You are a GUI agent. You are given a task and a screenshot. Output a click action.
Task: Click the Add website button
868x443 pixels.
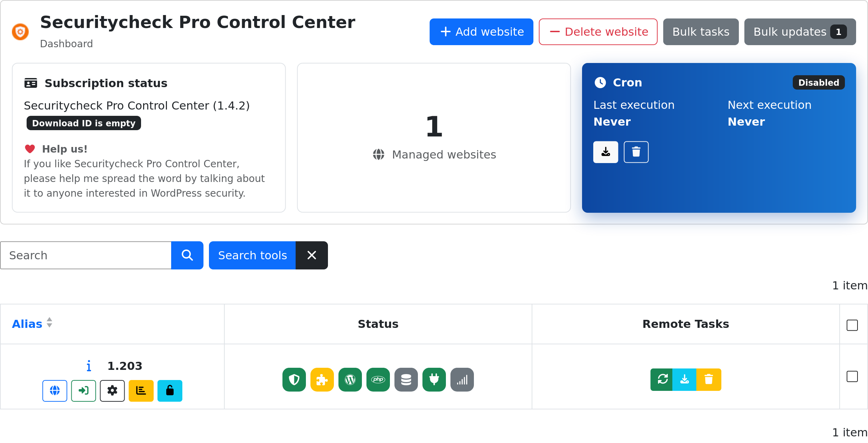tap(481, 32)
